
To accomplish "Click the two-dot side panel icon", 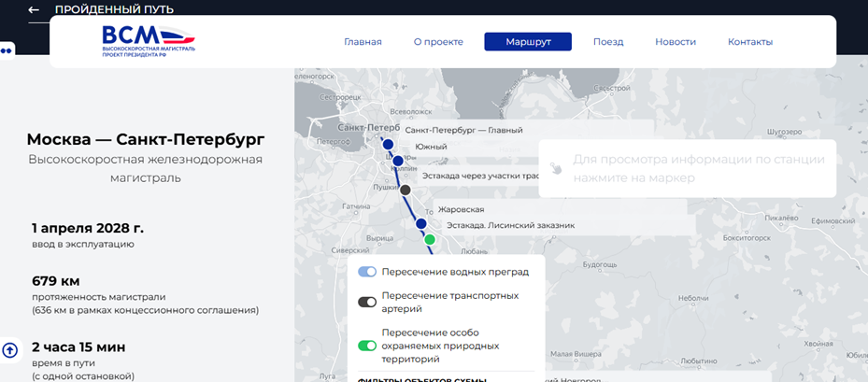I will tap(7, 51).
